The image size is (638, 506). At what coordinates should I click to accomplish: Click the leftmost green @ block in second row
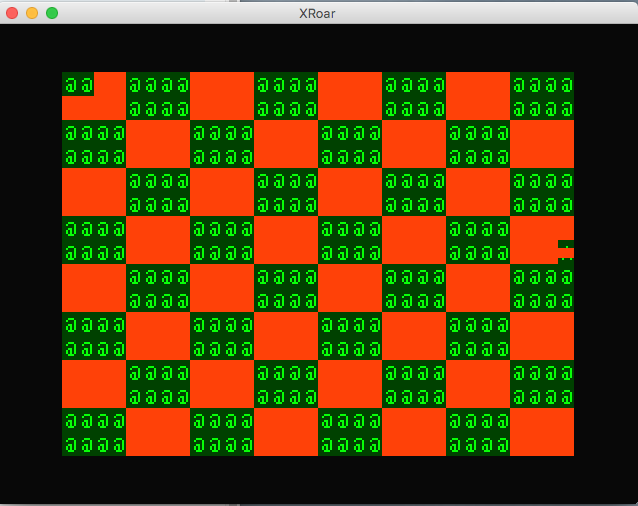click(x=94, y=144)
